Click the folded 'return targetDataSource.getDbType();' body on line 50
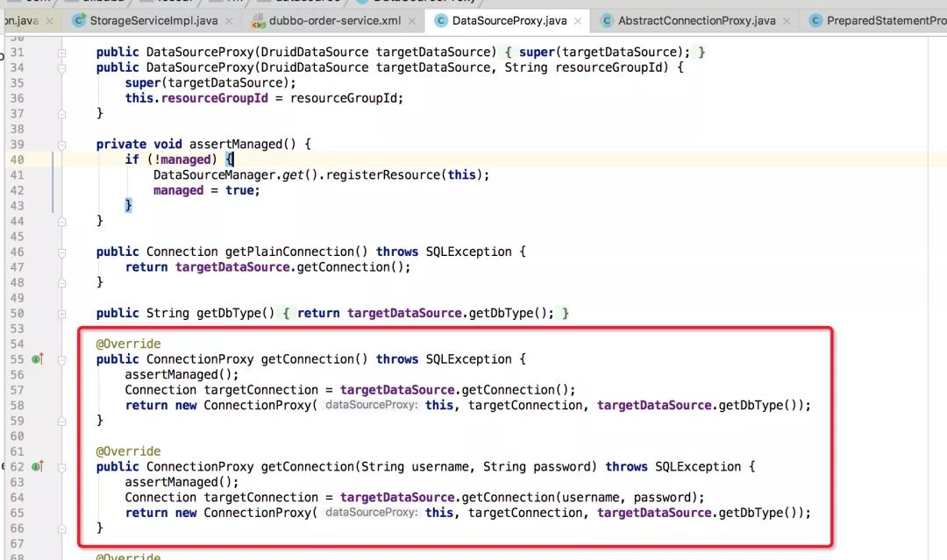This screenshot has width=947, height=560. pos(426,313)
